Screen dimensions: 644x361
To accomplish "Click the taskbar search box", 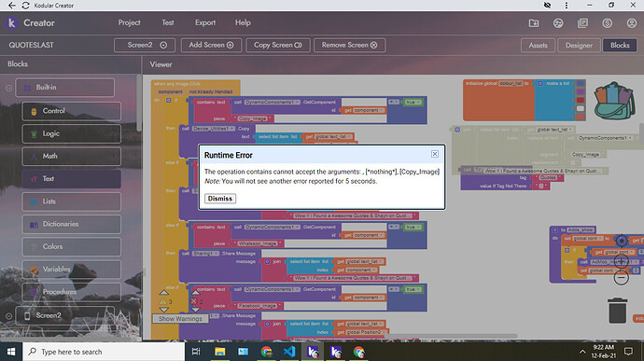I will click(x=104, y=352).
